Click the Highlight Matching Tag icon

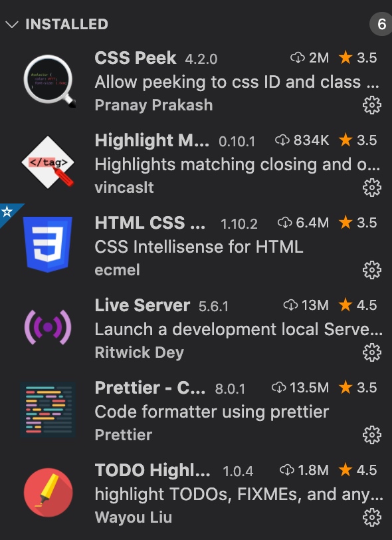click(48, 162)
